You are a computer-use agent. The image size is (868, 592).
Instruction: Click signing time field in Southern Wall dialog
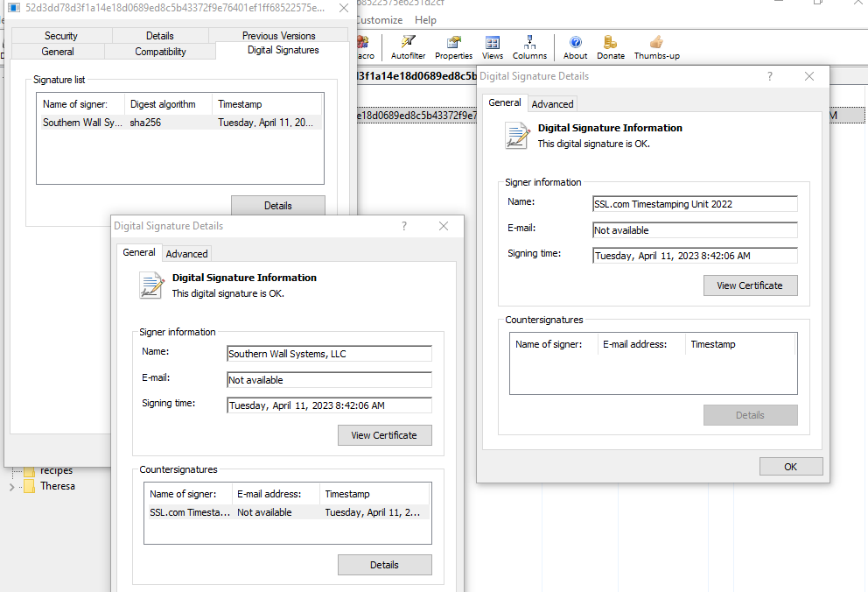[x=329, y=405]
